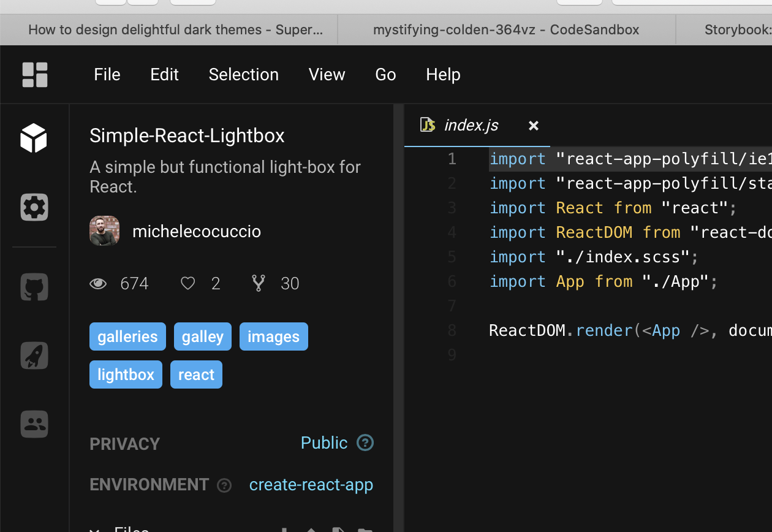
Task: Click the import "./index.scss" code line
Action: click(594, 257)
